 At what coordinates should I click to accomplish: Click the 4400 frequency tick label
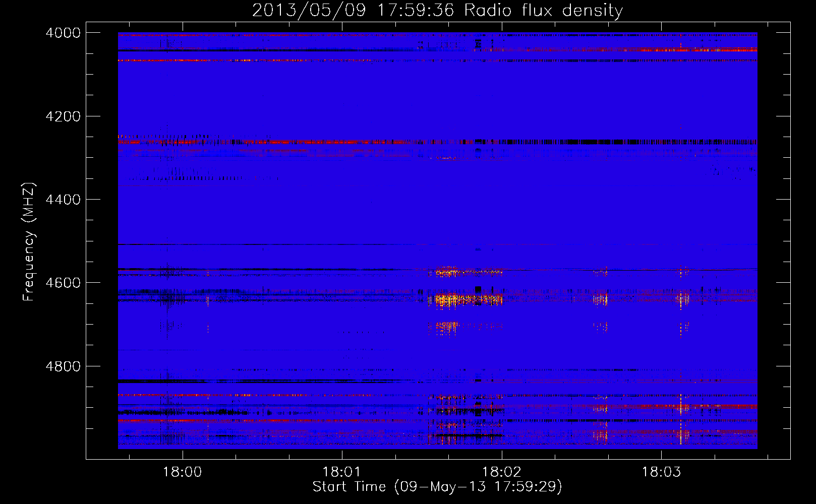click(63, 200)
